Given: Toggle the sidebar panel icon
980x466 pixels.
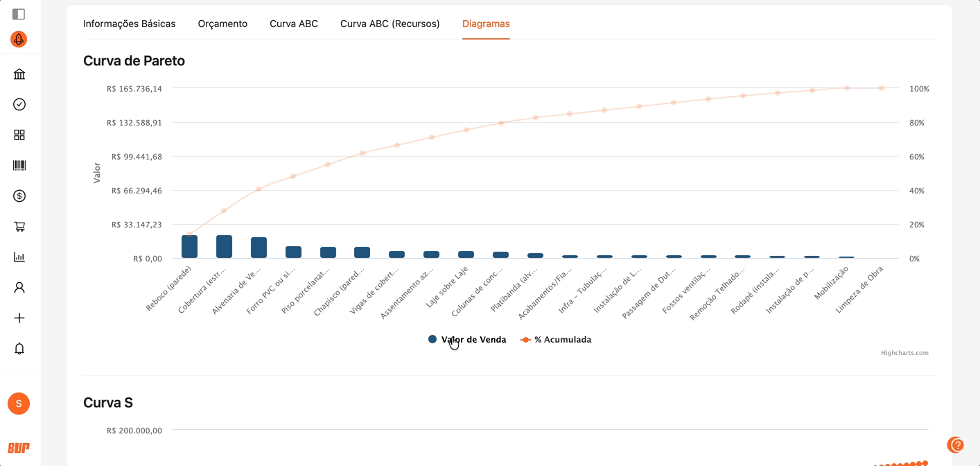Looking at the screenshot, I should (x=19, y=14).
